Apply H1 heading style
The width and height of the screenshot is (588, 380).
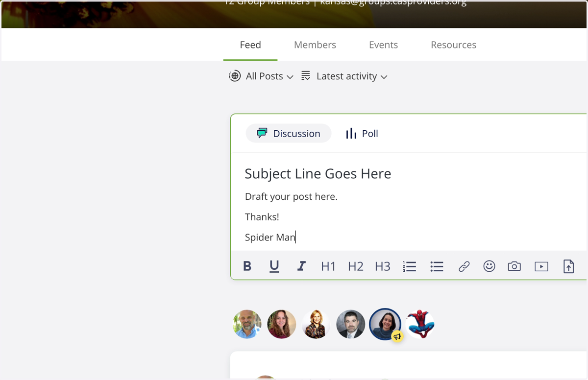tap(328, 266)
